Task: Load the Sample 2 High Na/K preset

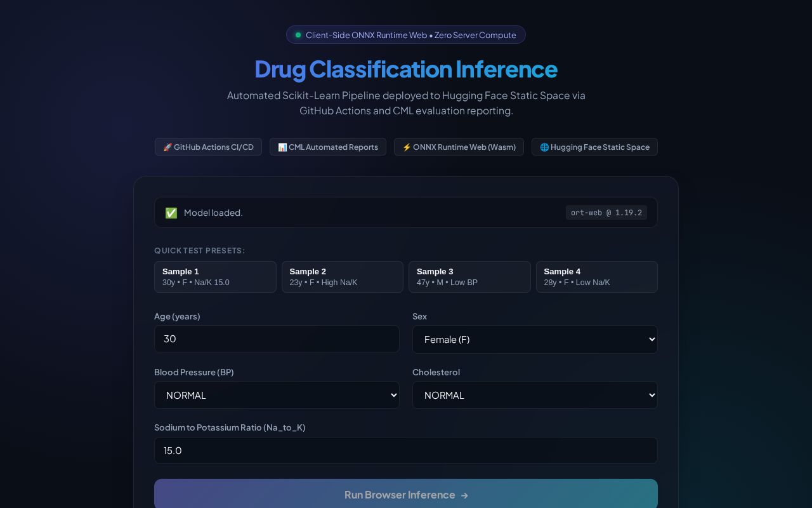Action: 343,277
